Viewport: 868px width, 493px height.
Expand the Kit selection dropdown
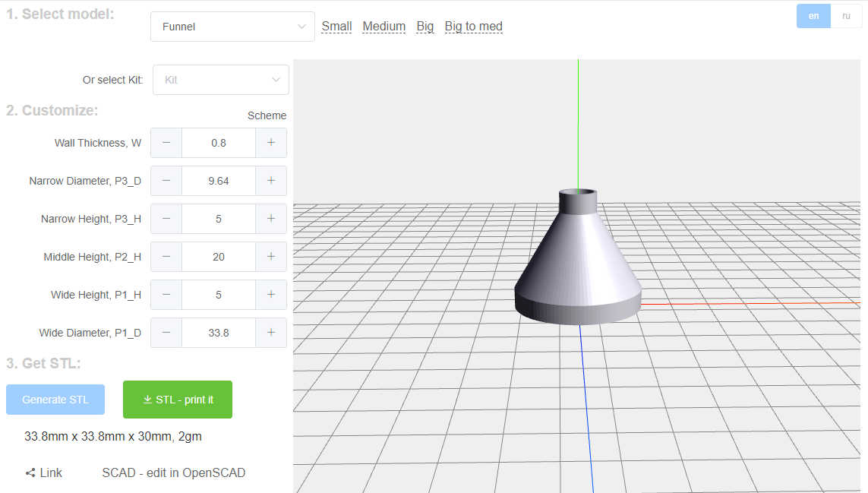click(220, 80)
